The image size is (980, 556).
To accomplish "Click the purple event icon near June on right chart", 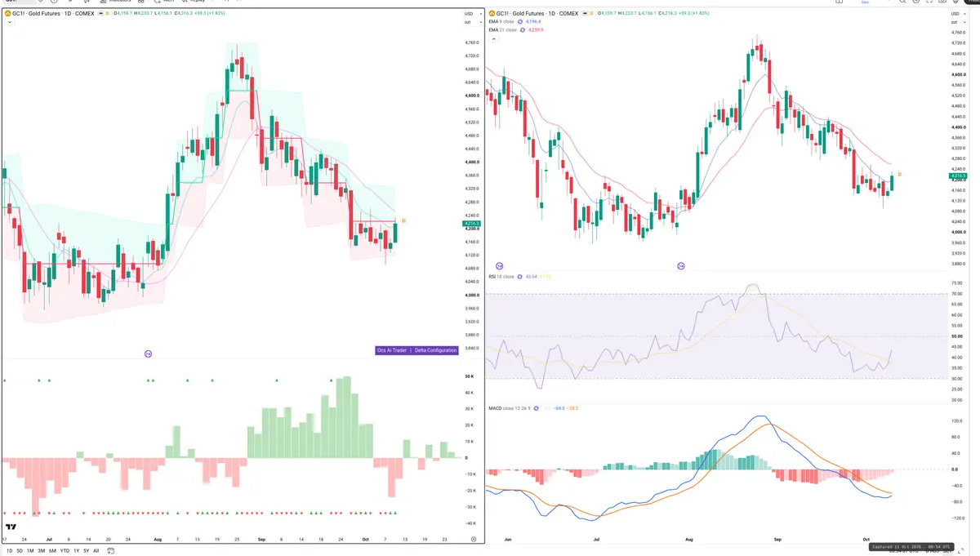I will coord(500,266).
